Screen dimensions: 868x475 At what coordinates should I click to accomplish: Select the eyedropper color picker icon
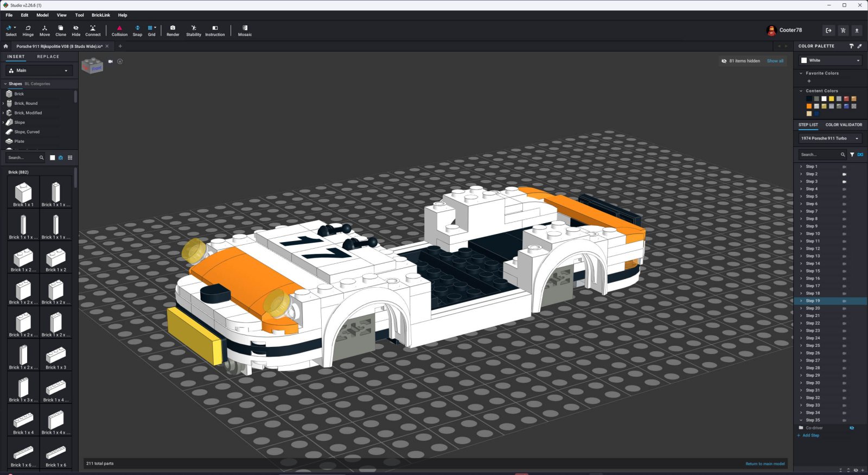pos(859,46)
